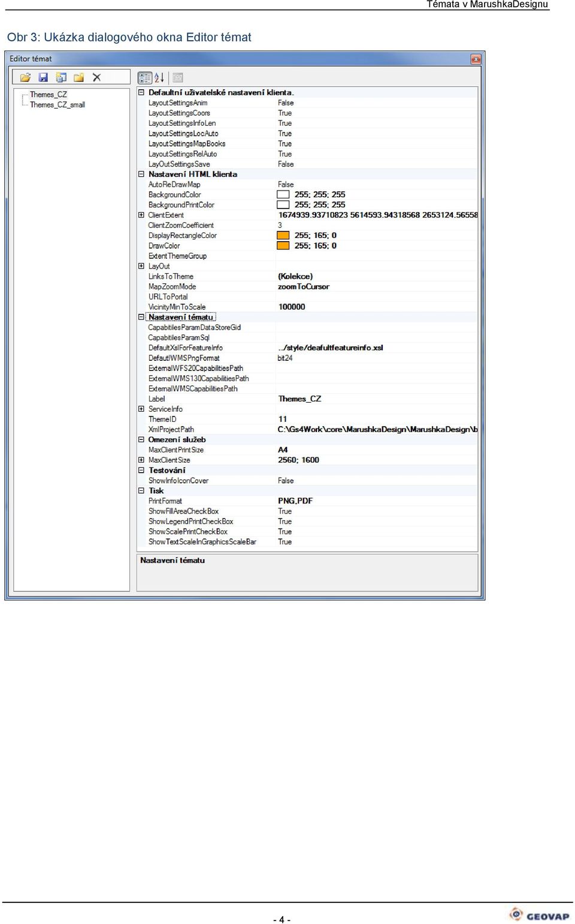Collapse the Tisk section
This screenshot has height=924, width=575.
(141, 490)
